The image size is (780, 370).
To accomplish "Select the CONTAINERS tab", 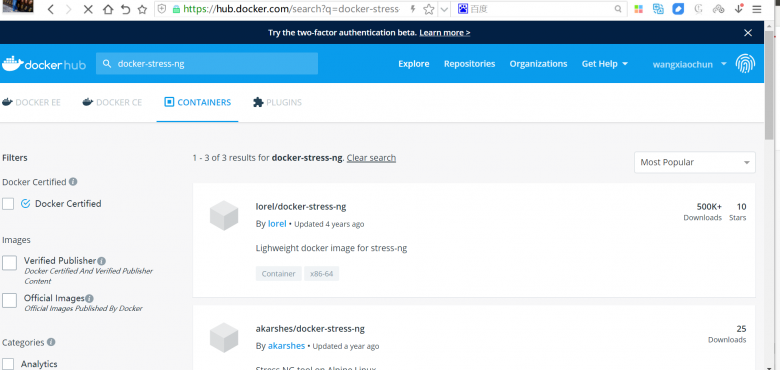I will [197, 102].
